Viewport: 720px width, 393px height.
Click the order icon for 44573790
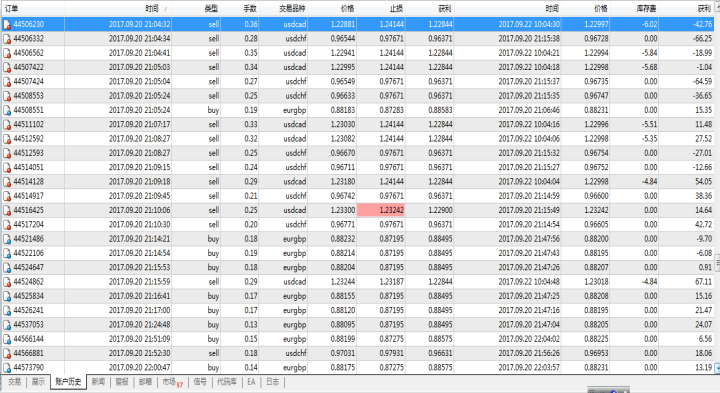tap(7, 367)
